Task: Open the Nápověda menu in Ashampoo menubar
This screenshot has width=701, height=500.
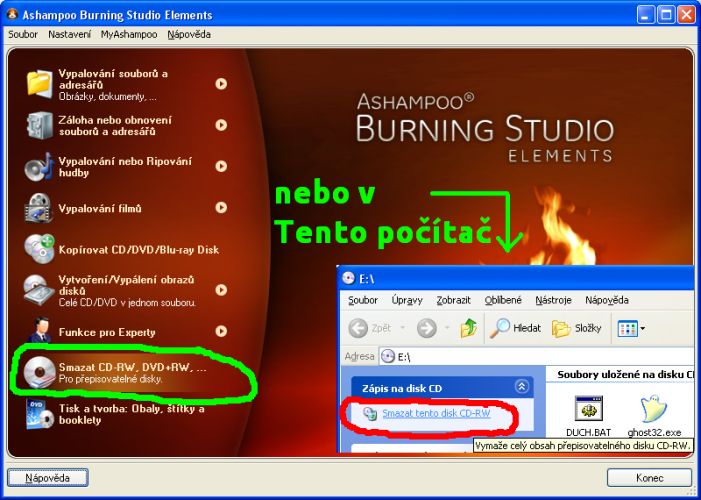Action: pyautogui.click(x=189, y=34)
